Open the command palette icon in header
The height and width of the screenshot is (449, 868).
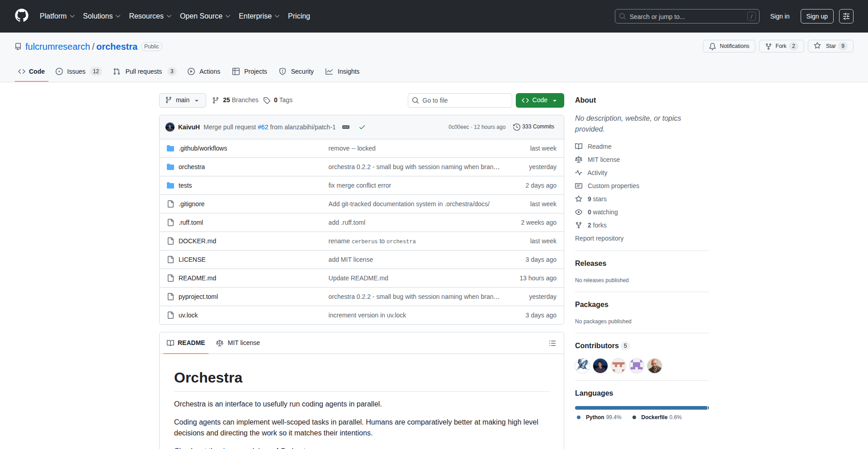[x=846, y=16]
